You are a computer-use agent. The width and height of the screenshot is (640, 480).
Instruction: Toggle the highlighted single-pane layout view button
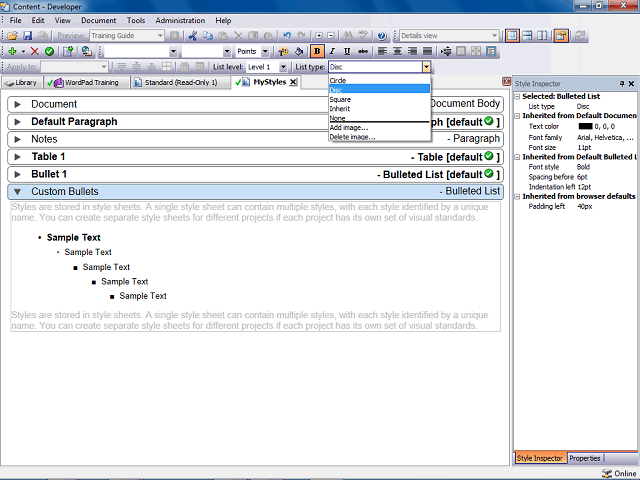pyautogui.click(x=512, y=36)
